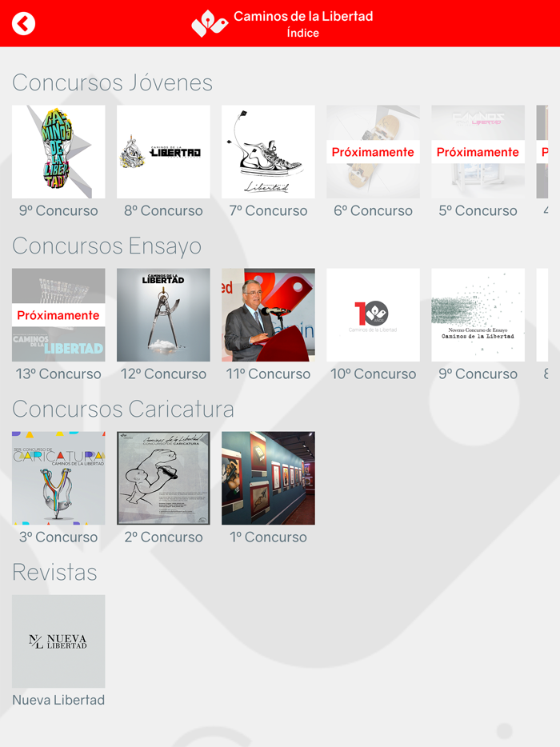Tap the partially visible 4th Jóvenes tile

[542, 151]
